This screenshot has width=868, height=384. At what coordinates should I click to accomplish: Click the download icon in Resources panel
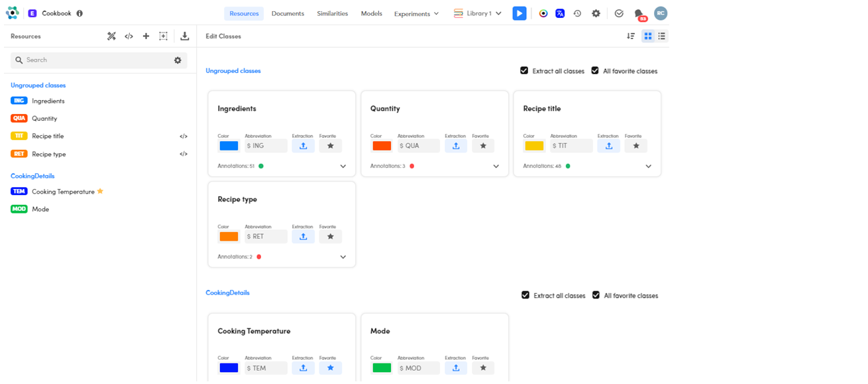(x=185, y=36)
